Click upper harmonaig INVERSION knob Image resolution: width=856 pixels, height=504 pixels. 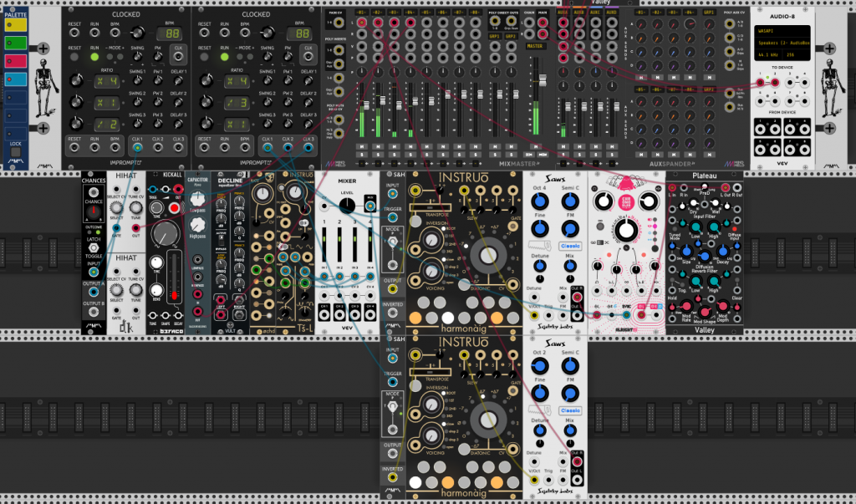pos(432,240)
